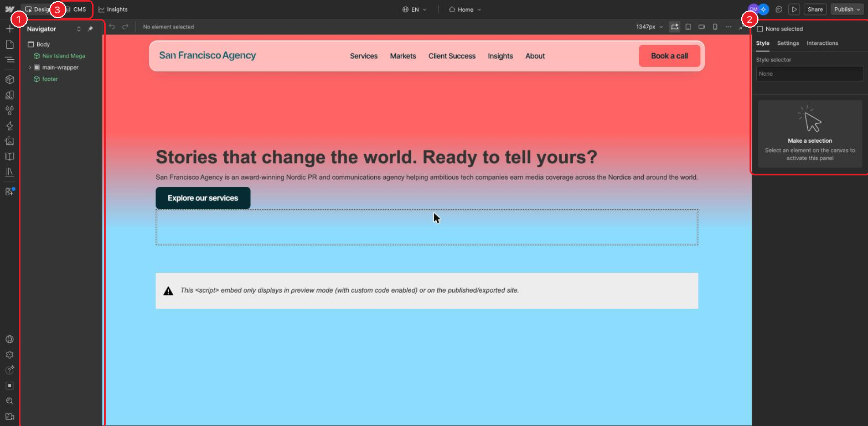Viewport: 868px width, 426px height.
Task: Select the script embed warning block
Action: point(427,290)
